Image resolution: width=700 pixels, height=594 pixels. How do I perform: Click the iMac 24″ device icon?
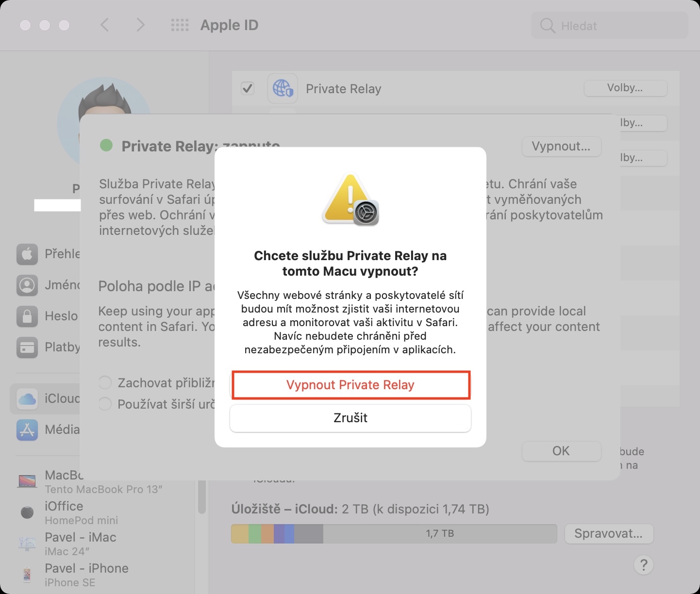27,544
